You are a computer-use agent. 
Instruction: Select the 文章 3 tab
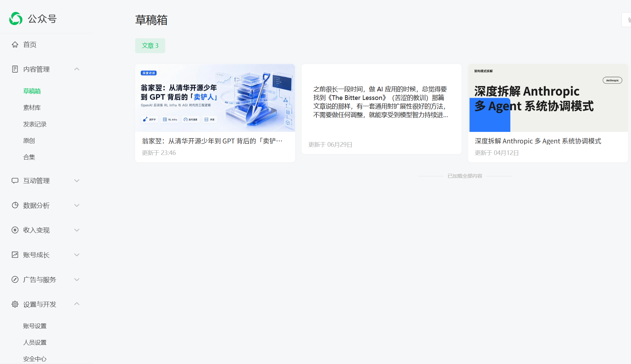coord(150,45)
